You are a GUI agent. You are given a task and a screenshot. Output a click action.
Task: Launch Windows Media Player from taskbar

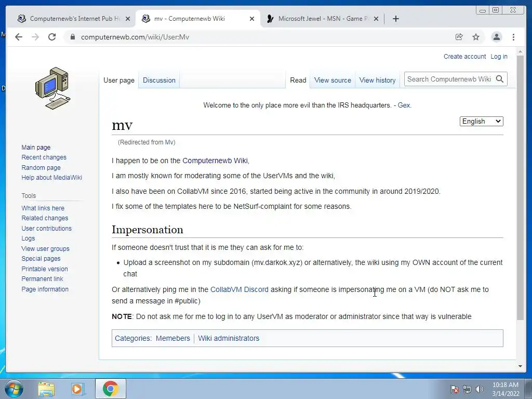point(78,389)
